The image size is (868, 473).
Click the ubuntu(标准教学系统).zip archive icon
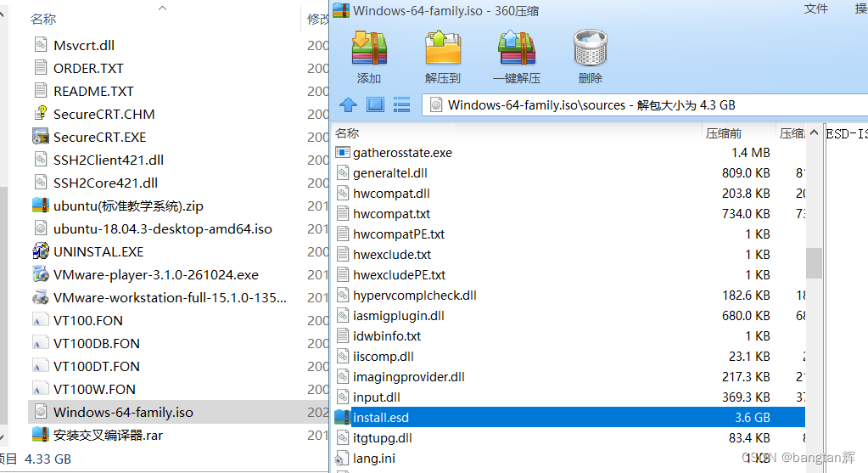(x=41, y=206)
